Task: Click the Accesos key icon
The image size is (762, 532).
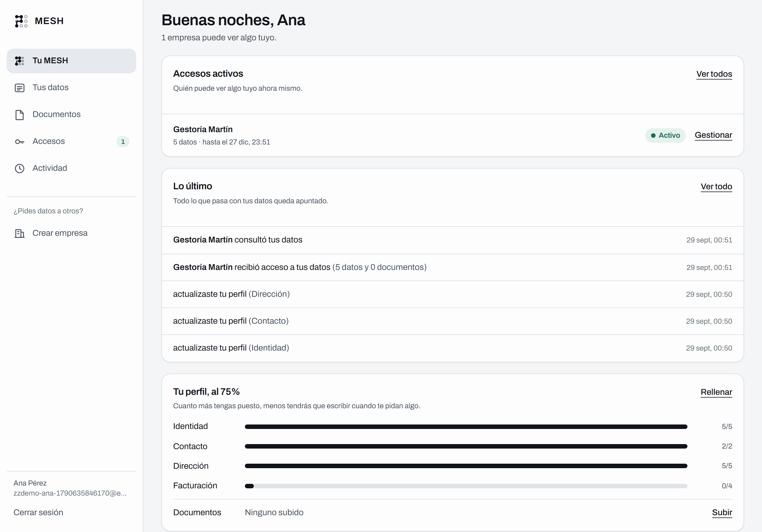Action: pyautogui.click(x=20, y=142)
